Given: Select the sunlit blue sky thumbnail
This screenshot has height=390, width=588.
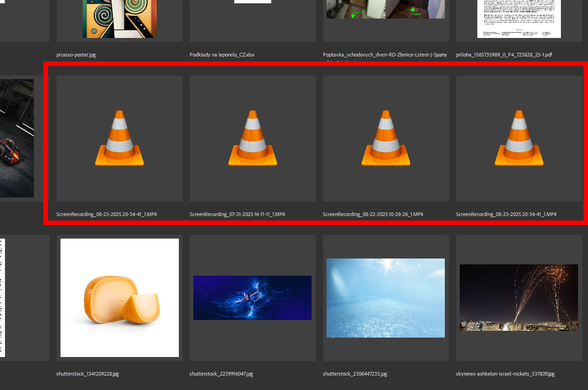Looking at the screenshot, I should click(x=386, y=298).
